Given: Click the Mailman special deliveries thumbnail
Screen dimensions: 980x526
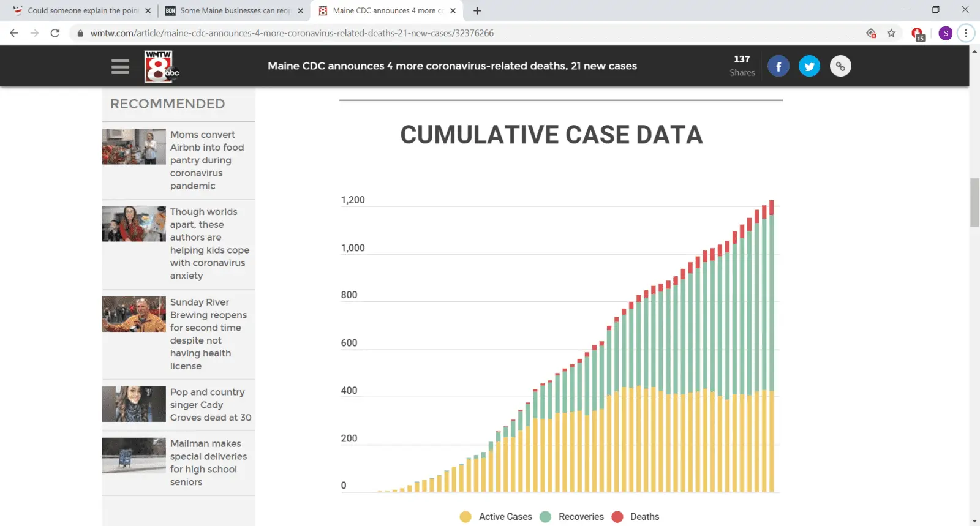Looking at the screenshot, I should click(x=134, y=456).
